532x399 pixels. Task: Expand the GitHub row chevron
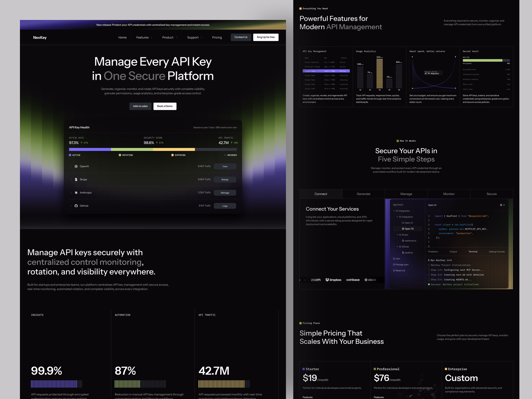point(71,206)
